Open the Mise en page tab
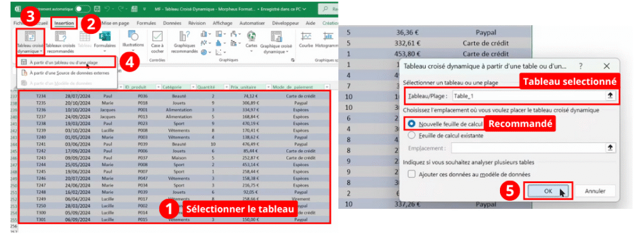 tap(116, 23)
